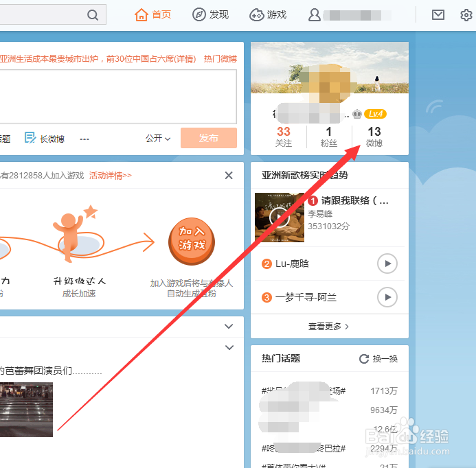Play the Lu-鹿晗 track
The height and width of the screenshot is (468, 476).
pyautogui.click(x=387, y=264)
